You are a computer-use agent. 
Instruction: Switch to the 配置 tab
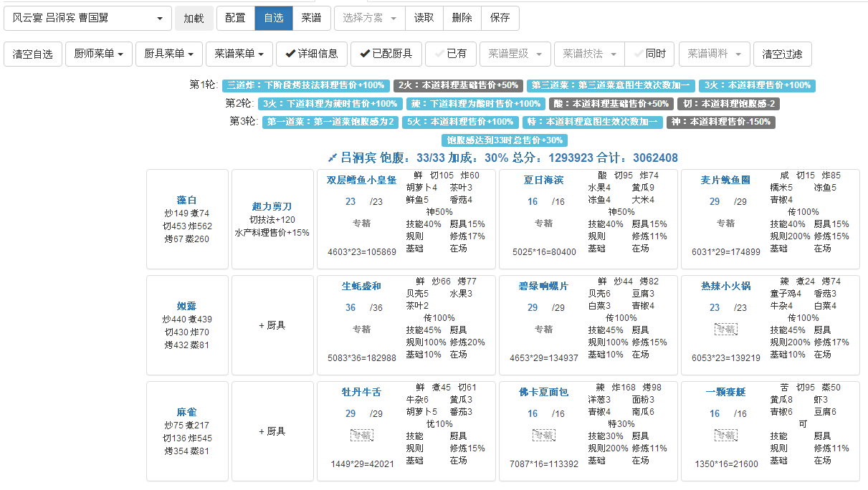point(235,18)
